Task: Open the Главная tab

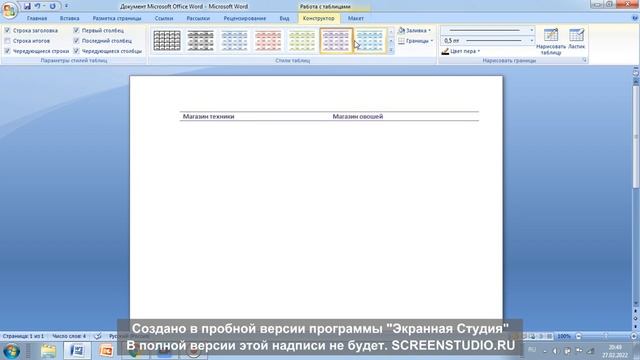Action: click(37, 18)
